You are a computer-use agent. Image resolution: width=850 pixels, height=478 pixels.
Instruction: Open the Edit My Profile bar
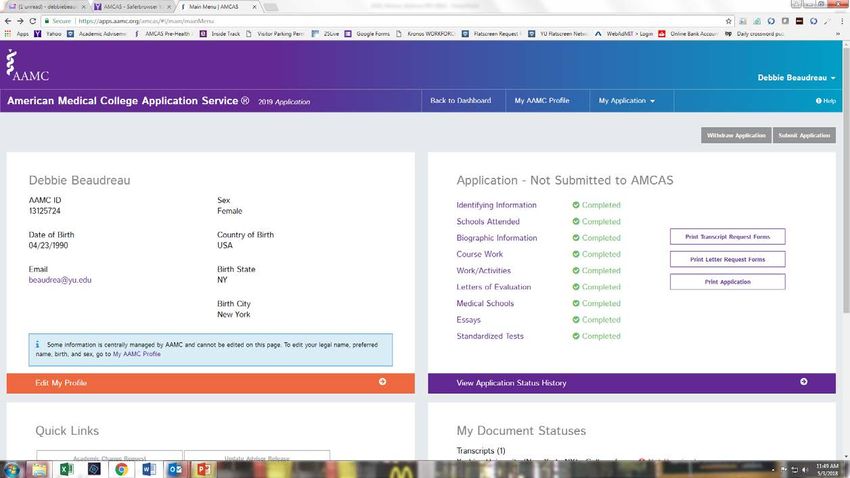[210, 383]
